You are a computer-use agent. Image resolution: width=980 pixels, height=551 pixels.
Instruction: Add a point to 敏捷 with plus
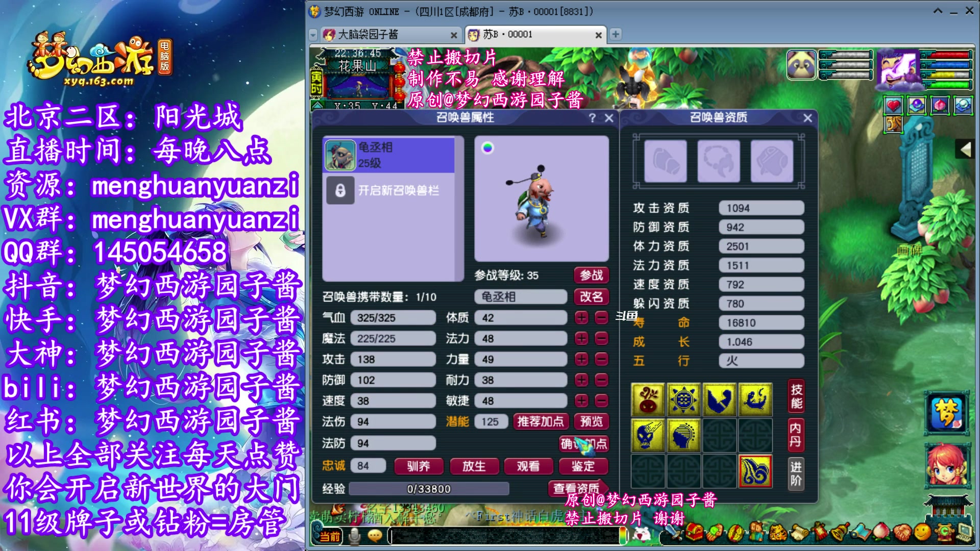[x=581, y=401]
